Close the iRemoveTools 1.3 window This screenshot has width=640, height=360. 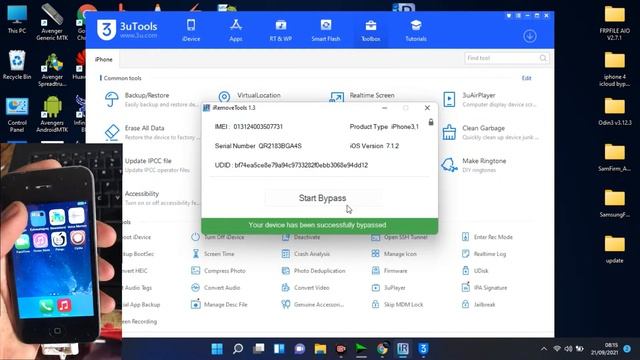pyautogui.click(x=427, y=108)
